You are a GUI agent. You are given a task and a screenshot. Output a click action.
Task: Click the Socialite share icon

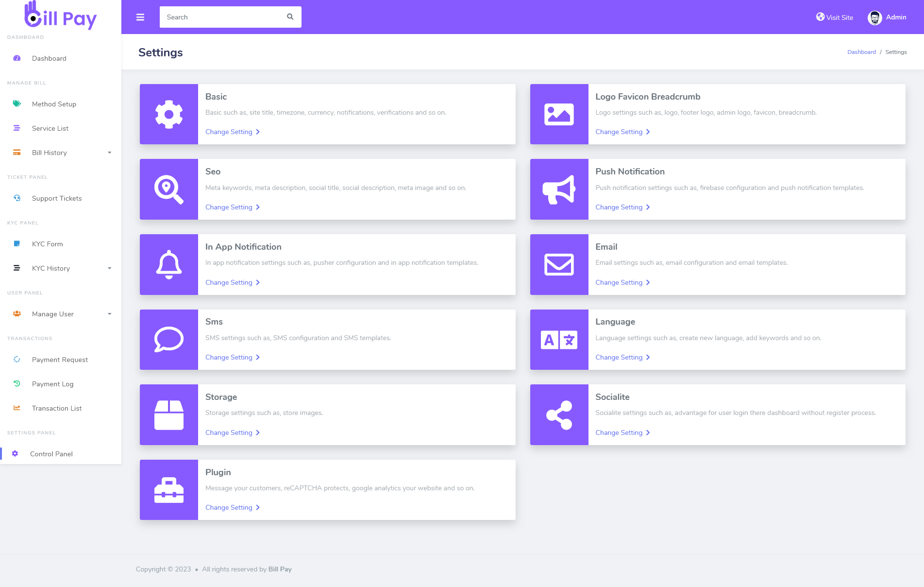(x=559, y=415)
